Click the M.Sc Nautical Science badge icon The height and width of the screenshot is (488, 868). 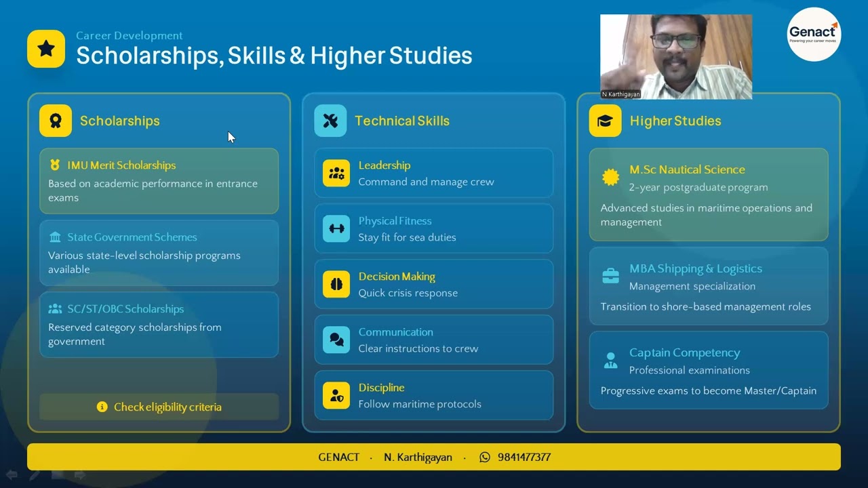(611, 178)
